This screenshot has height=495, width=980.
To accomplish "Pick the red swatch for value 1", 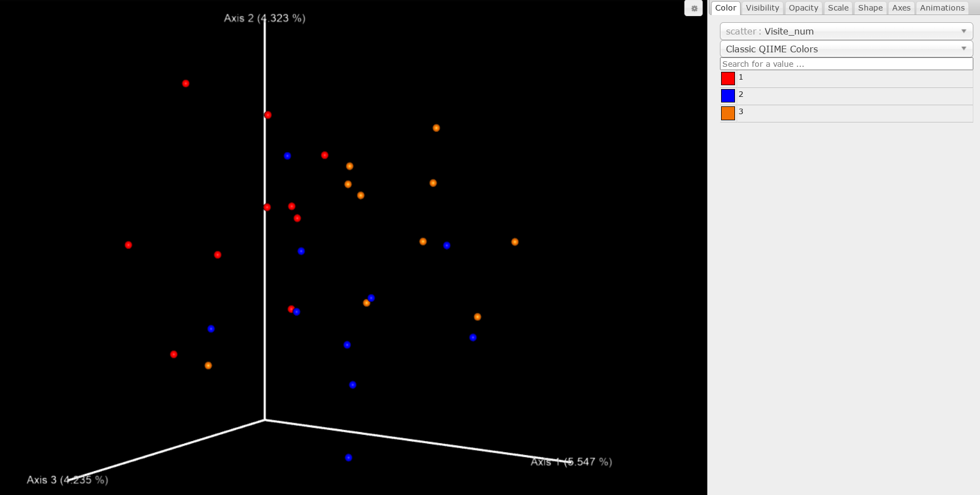I will (x=728, y=79).
